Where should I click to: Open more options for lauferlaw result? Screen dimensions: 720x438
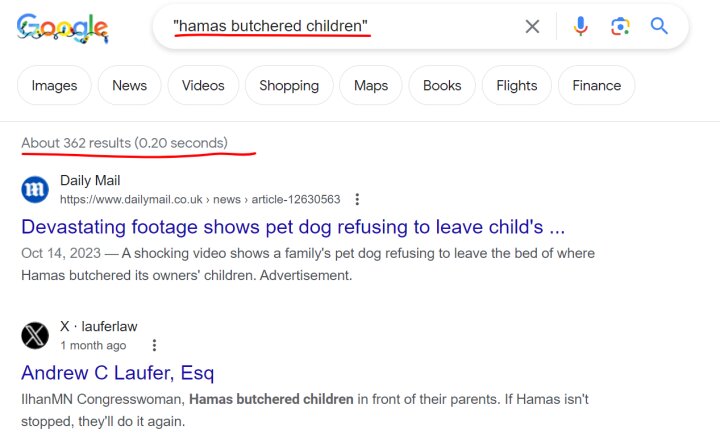pos(154,345)
